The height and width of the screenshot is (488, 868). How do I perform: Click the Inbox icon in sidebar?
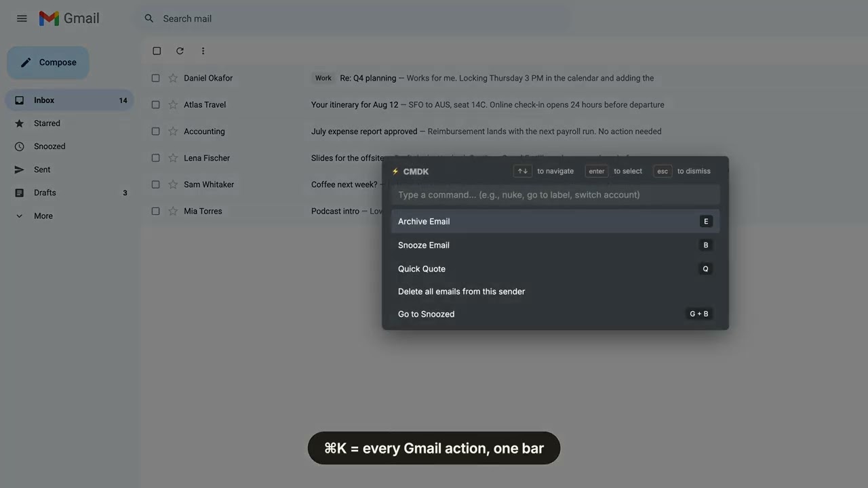[19, 100]
